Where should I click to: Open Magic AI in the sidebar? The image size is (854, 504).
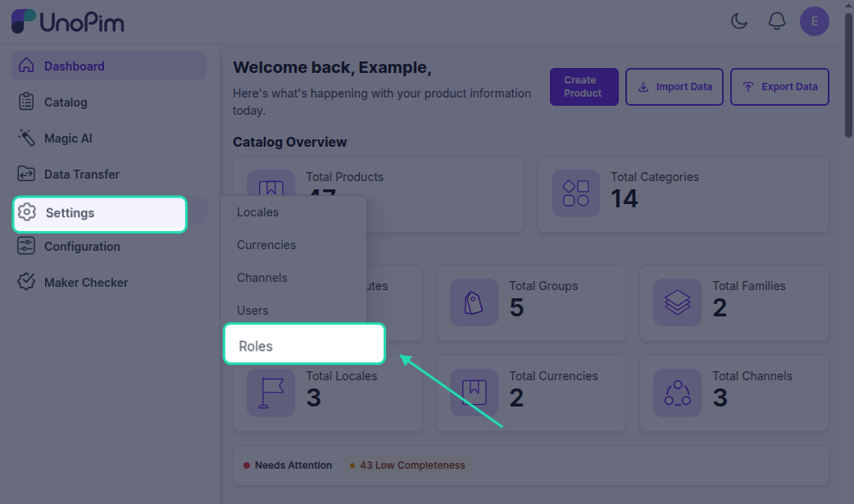point(109,138)
